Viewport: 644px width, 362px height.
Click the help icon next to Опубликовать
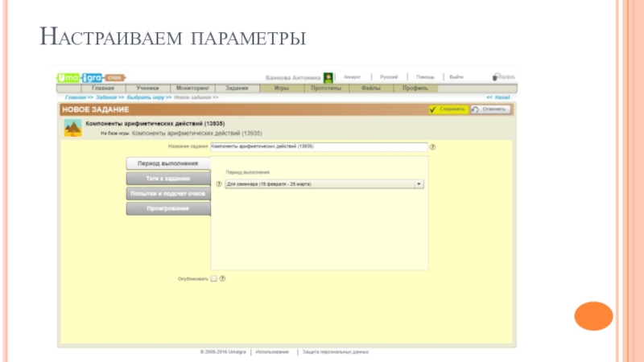222,279
